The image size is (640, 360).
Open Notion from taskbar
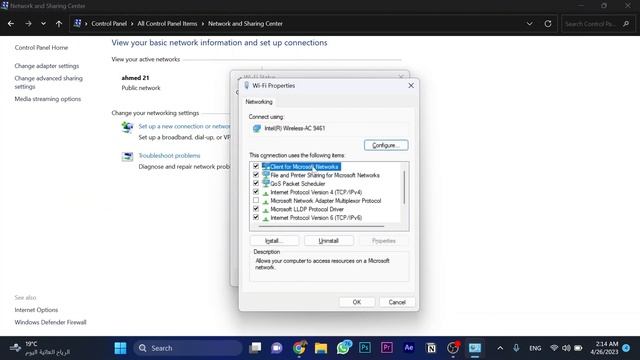point(431,348)
